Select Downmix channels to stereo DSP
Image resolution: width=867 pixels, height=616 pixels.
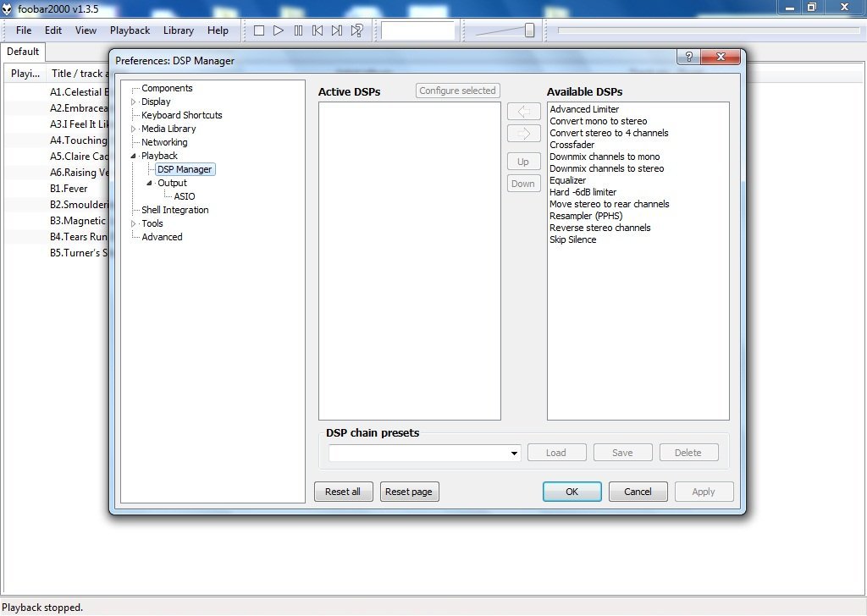click(606, 168)
